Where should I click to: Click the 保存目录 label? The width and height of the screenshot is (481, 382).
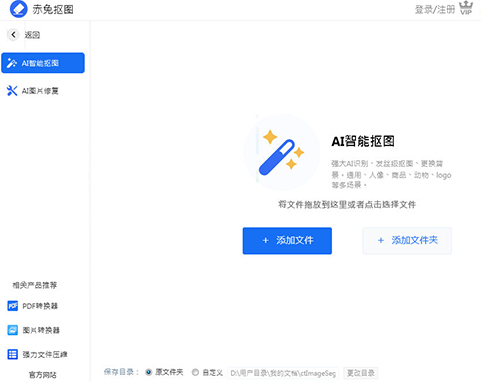(121, 372)
